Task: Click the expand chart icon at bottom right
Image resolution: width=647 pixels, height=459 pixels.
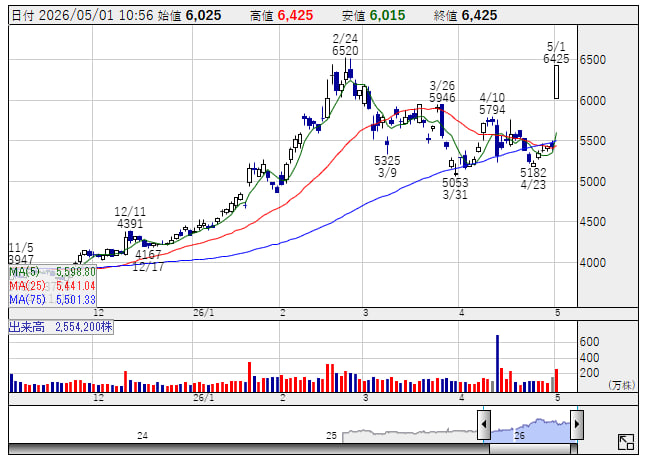Action: point(626,442)
